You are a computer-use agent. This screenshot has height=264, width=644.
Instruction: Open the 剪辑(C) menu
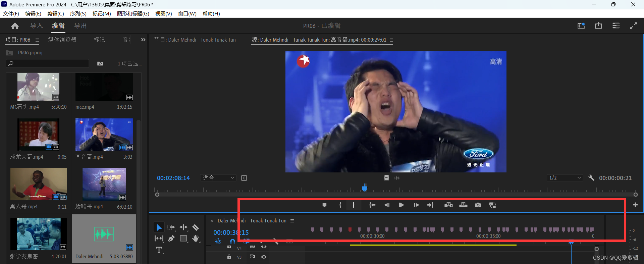(x=55, y=13)
